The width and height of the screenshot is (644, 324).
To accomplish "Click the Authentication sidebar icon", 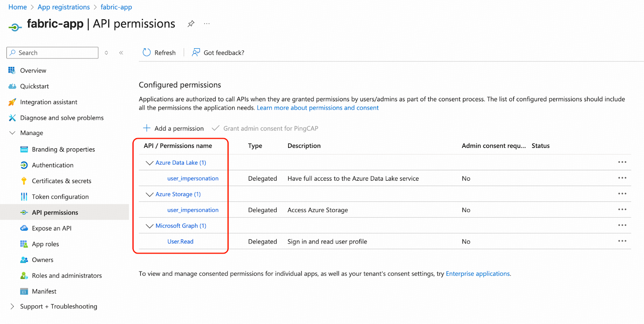I will point(24,165).
